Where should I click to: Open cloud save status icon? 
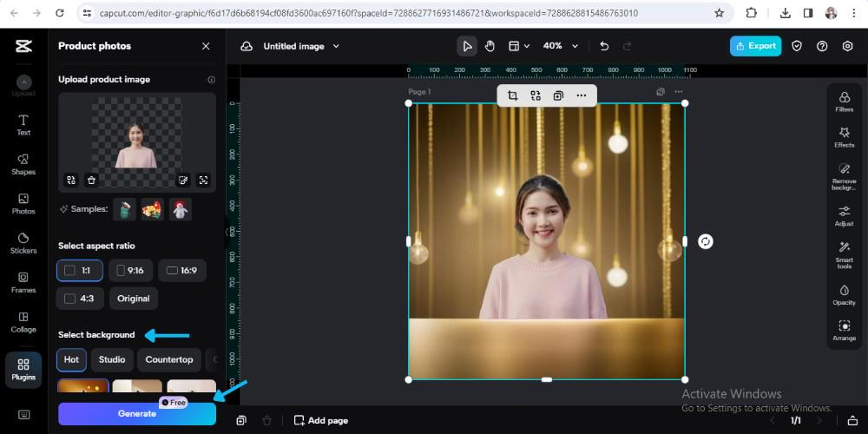tap(247, 47)
